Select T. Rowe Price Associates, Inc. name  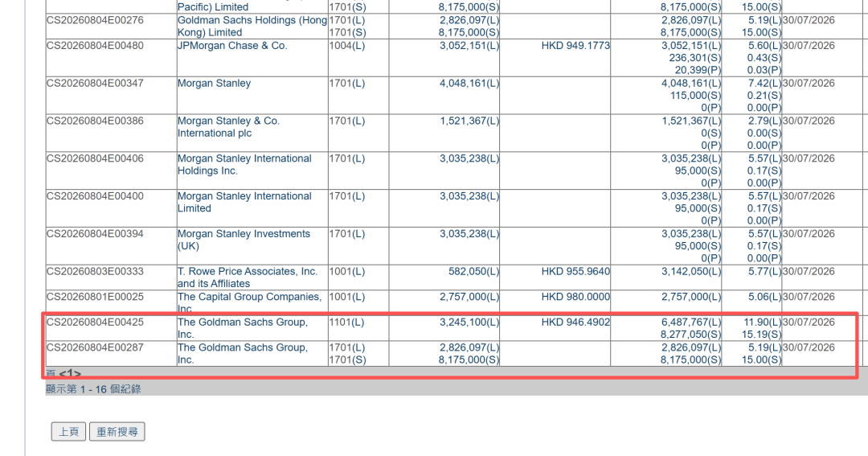pos(248,277)
